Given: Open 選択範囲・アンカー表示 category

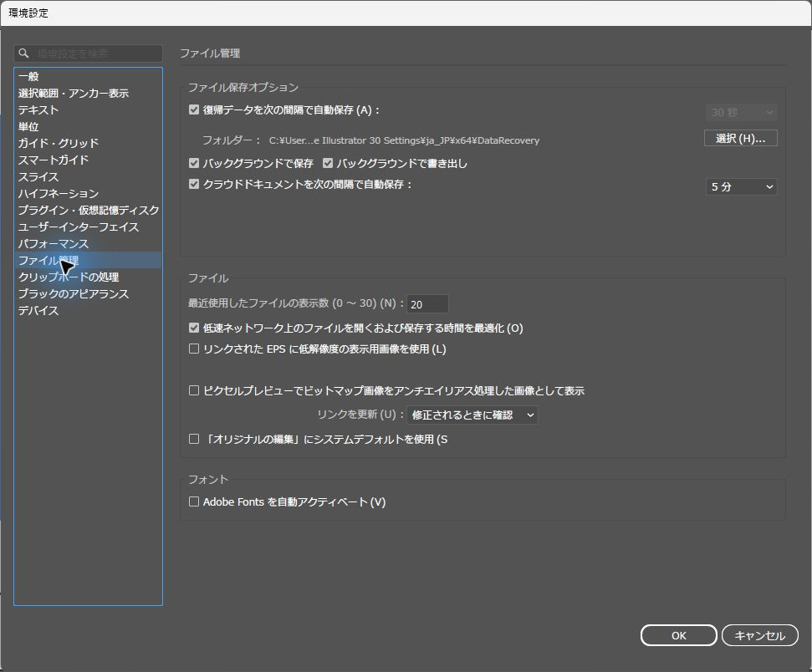Looking at the screenshot, I should click(x=88, y=93).
